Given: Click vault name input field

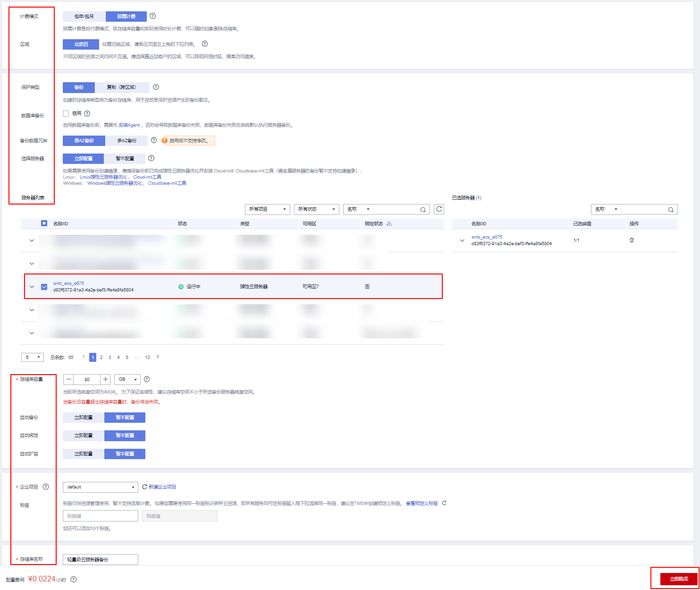Looking at the screenshot, I should click(x=101, y=559).
